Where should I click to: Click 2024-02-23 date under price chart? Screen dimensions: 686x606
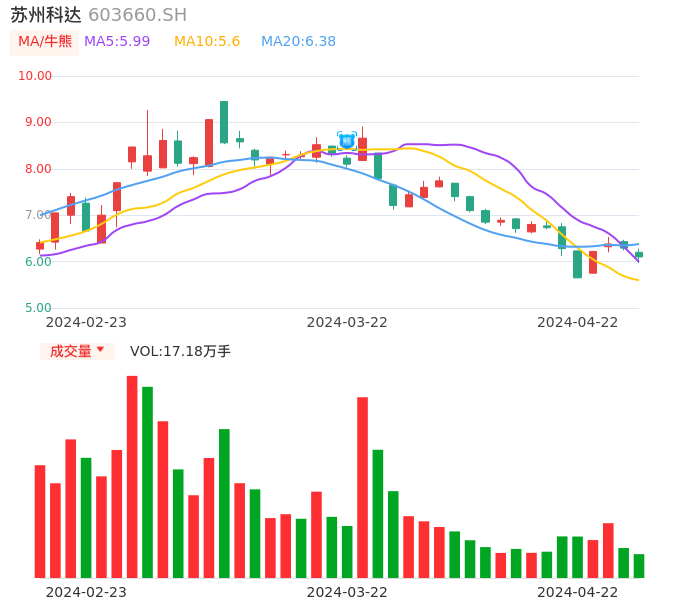pos(86,322)
